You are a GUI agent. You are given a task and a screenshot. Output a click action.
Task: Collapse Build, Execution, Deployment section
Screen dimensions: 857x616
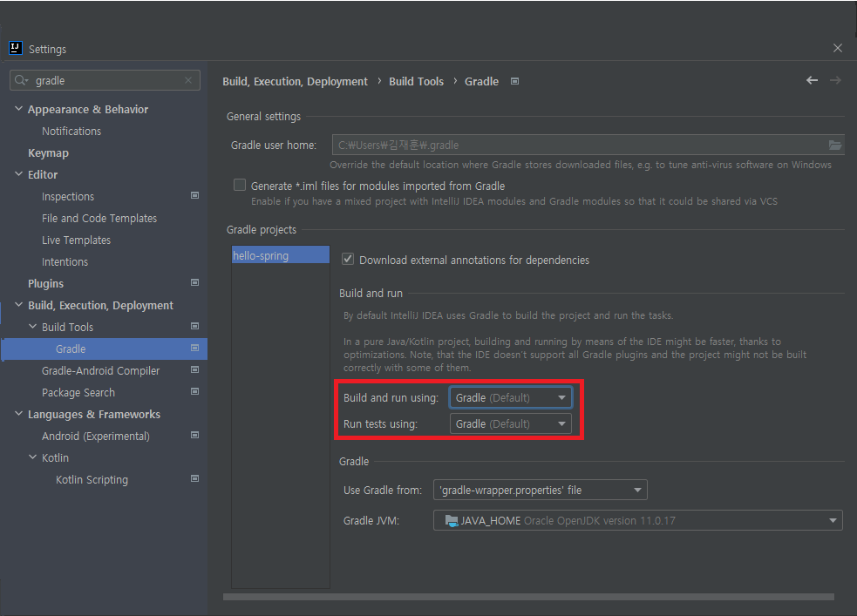(x=18, y=305)
